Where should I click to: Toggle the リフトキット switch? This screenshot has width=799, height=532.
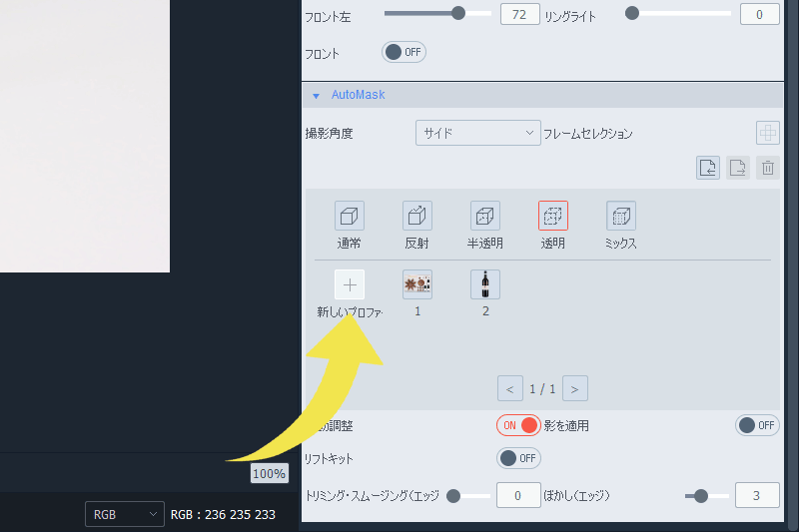point(518,458)
